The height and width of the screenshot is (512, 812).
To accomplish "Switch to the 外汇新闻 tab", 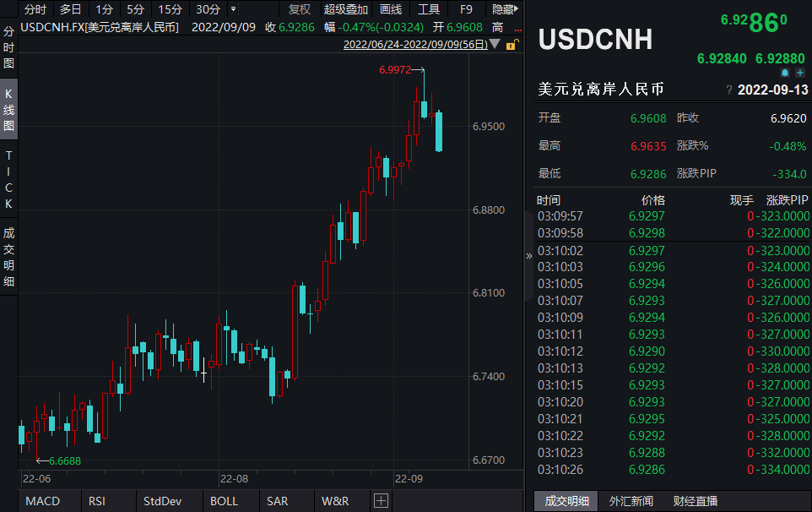I will pyautogui.click(x=631, y=501).
